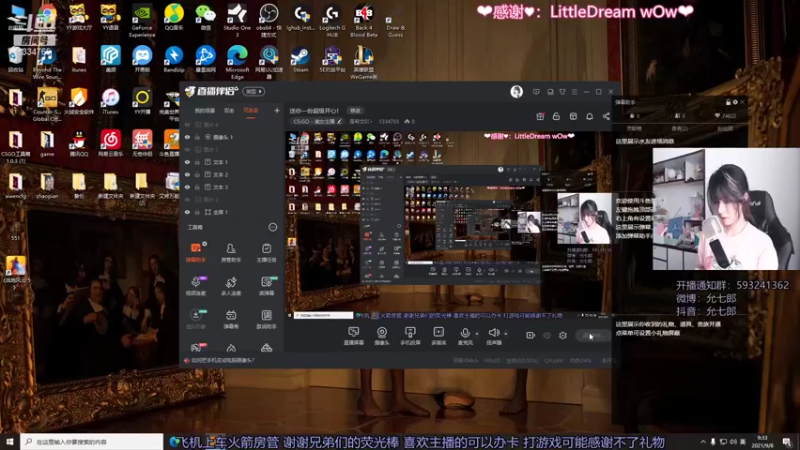Open the gear settings in bottom bar
Viewport: 800px width, 450px height.
pos(563,335)
